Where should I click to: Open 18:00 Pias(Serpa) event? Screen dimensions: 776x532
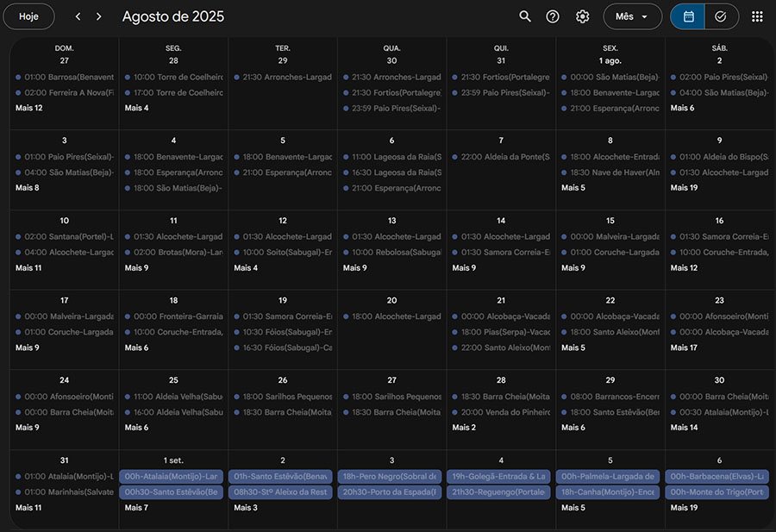(501, 332)
